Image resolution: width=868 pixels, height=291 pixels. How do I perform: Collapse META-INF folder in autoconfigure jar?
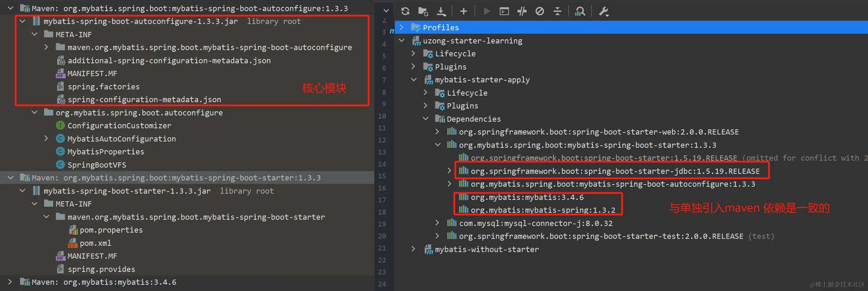[x=34, y=34]
